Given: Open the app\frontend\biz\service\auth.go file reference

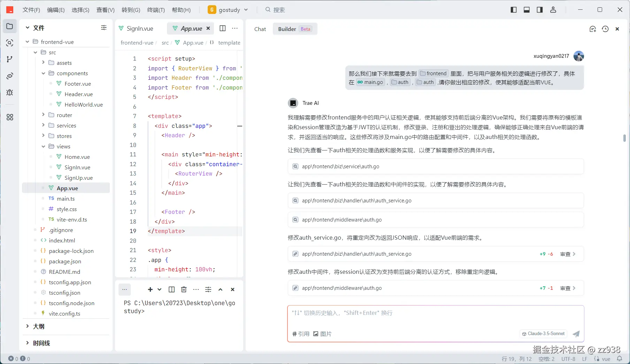Looking at the screenshot, I should click(436, 166).
